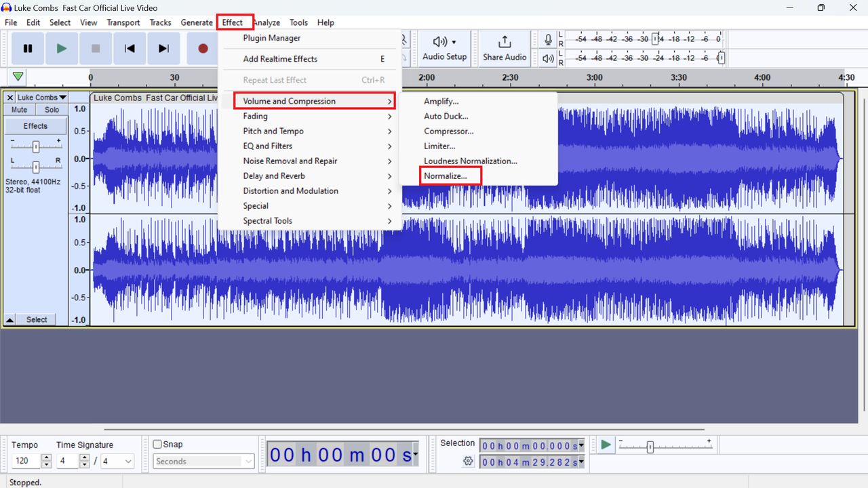Collapse the track with the bottom-left arrow
868x488 pixels.
(9, 319)
